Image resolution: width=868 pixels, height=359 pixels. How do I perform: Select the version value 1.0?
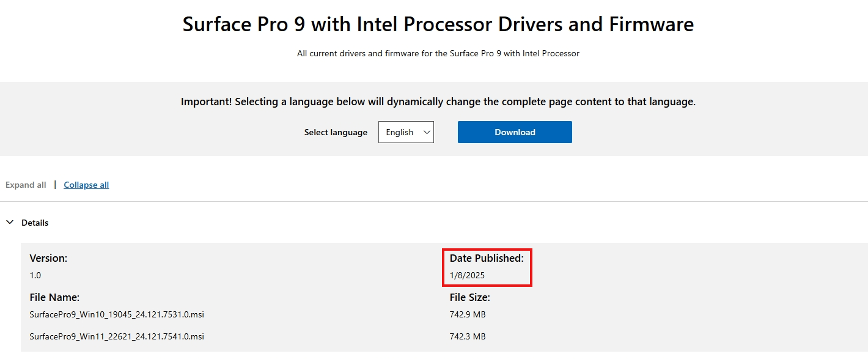[35, 275]
